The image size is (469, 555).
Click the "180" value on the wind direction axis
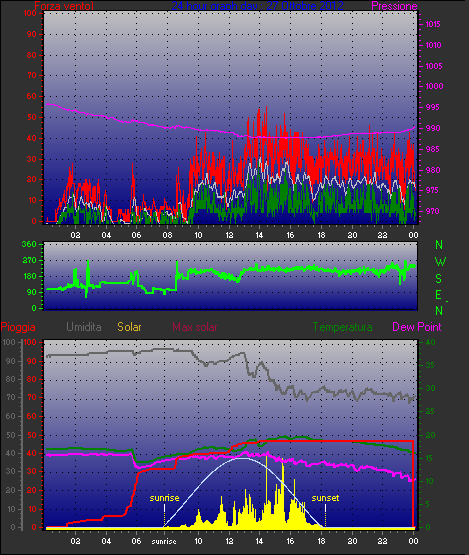[x=29, y=276]
